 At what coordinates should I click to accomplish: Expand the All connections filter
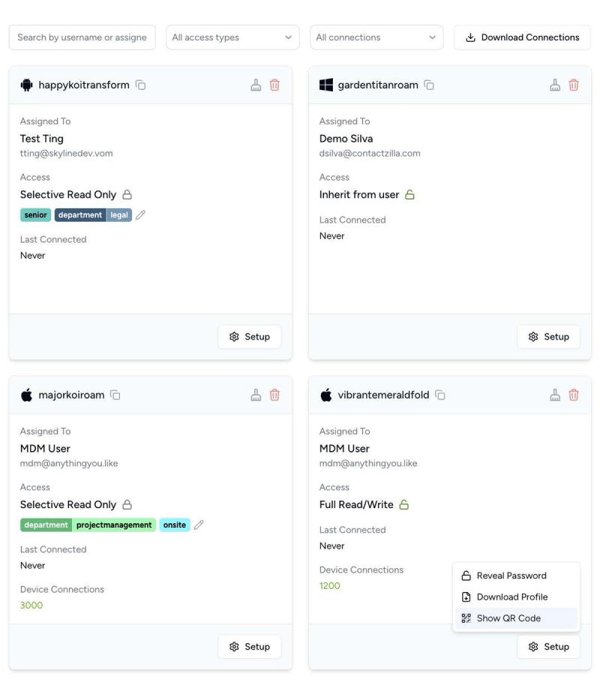376,37
